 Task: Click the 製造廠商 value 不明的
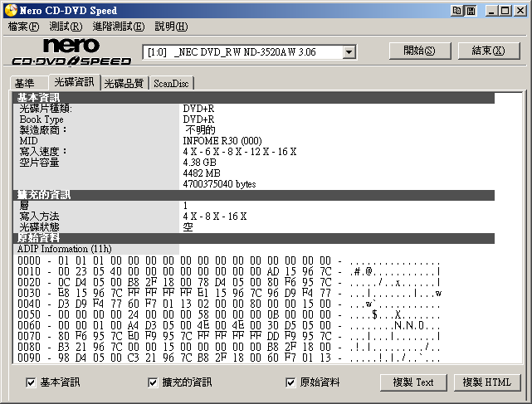[200, 130]
